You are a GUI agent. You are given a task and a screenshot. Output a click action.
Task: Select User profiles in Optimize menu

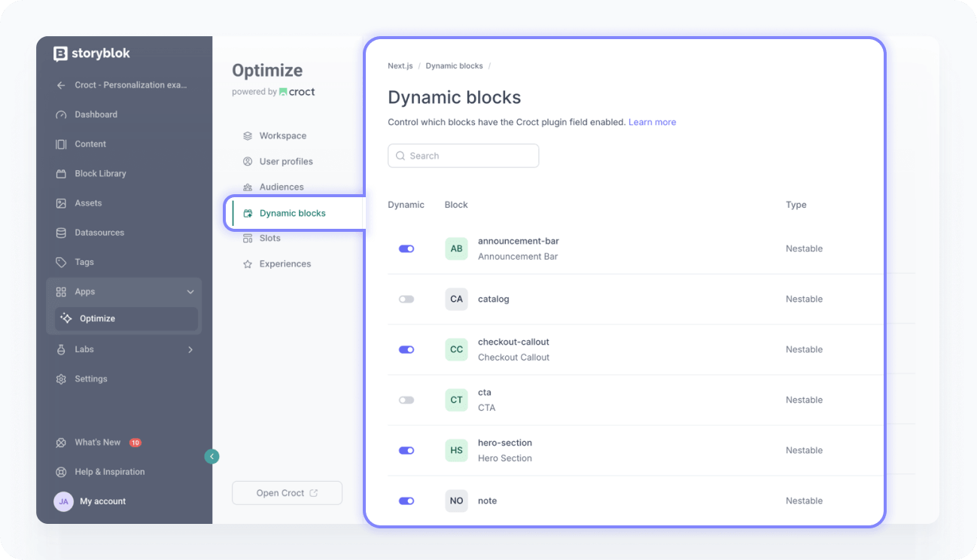click(x=286, y=162)
